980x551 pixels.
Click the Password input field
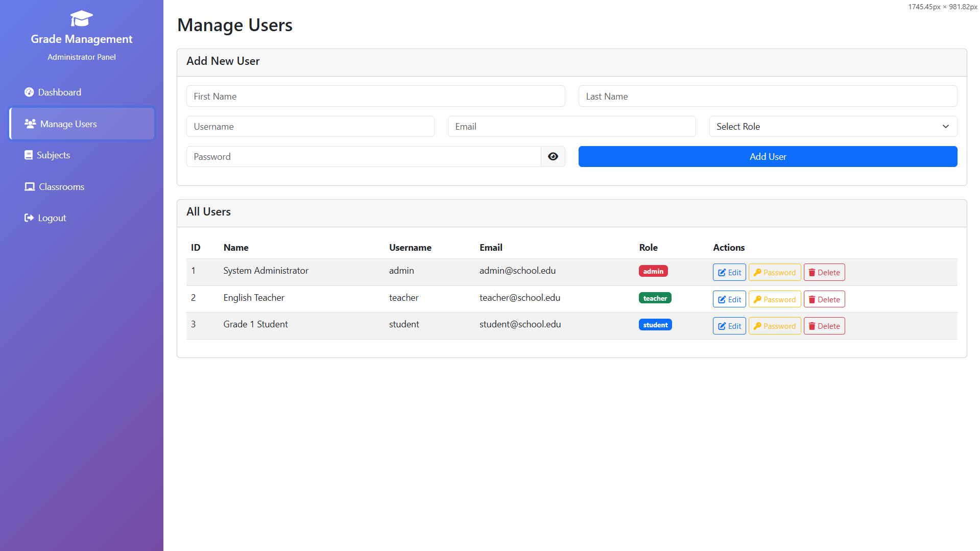(x=363, y=157)
